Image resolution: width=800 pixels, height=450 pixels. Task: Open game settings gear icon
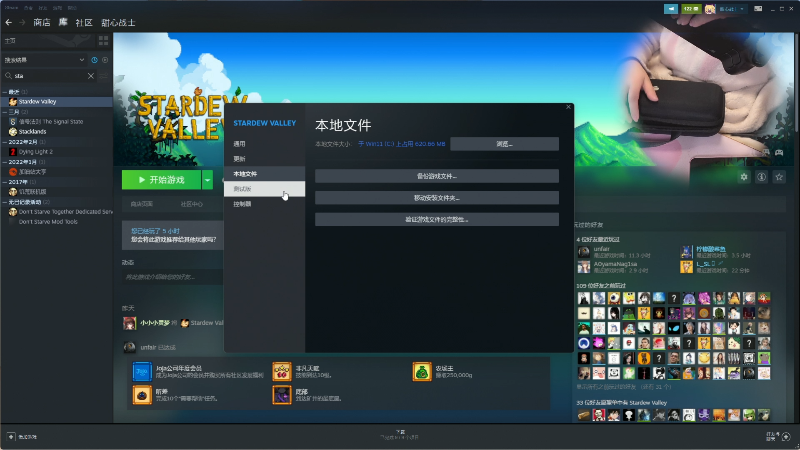pyautogui.click(x=744, y=177)
